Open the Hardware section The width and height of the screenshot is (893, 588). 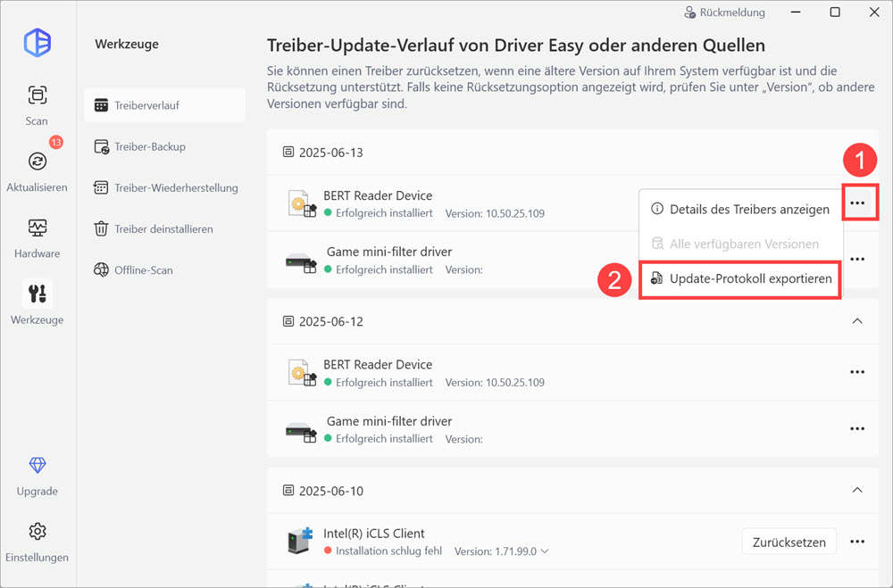point(37,238)
